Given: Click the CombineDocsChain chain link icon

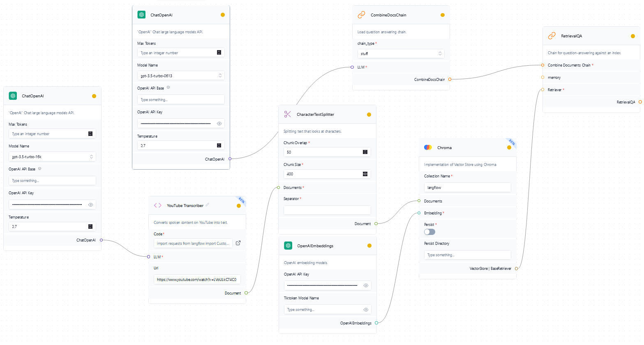Looking at the screenshot, I should 361,15.
